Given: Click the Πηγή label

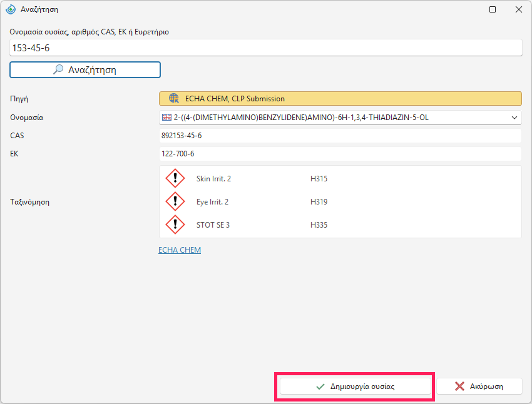Looking at the screenshot, I should tap(19, 99).
